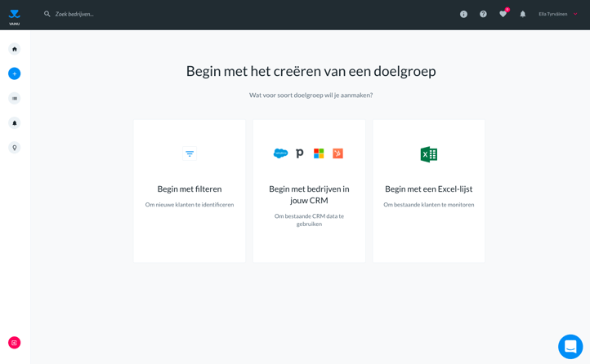This screenshot has width=590, height=364.
Task: Click the search magnifier icon
Action: 47,14
